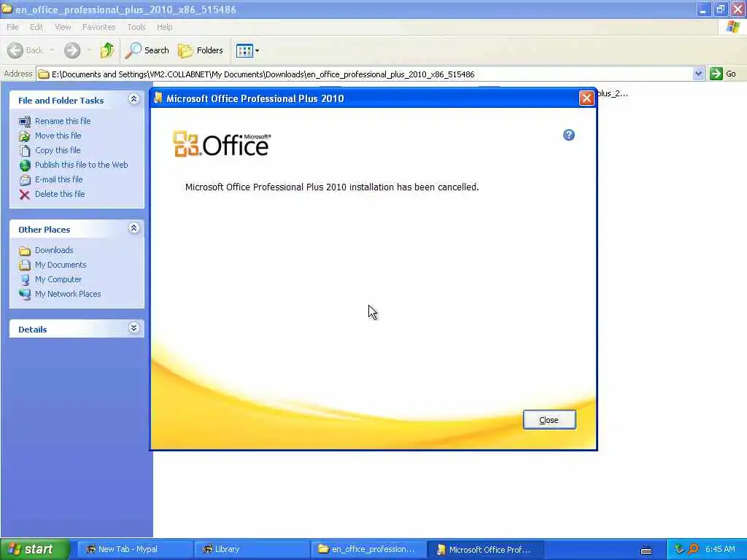Click the Go button
Viewport: 747px width, 560px height.
pyautogui.click(x=723, y=74)
